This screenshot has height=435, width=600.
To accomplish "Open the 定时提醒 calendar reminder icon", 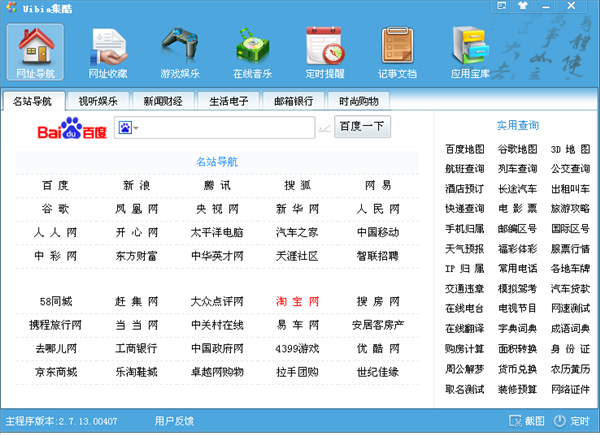I will 325,52.
